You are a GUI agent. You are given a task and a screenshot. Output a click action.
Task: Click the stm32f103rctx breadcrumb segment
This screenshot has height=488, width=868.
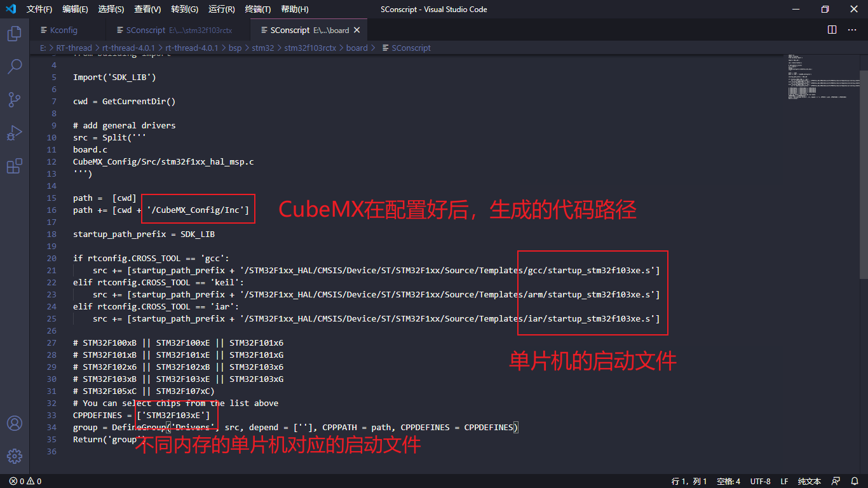pyautogui.click(x=310, y=48)
